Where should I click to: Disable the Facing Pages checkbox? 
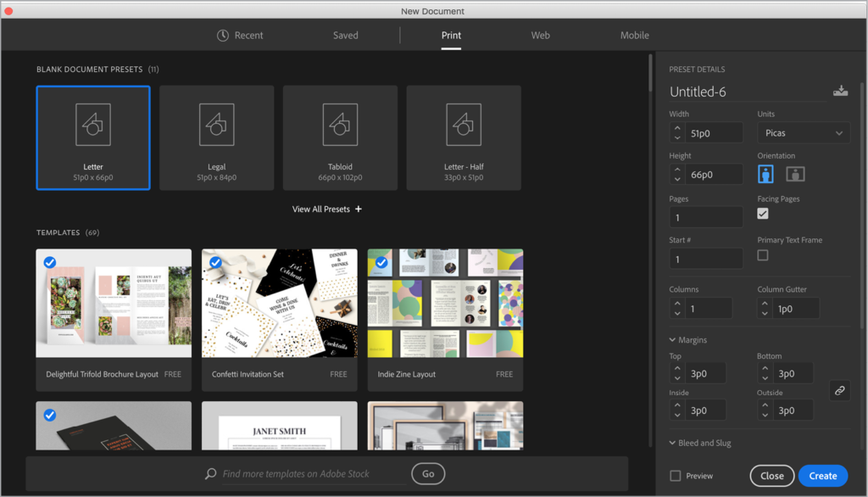pyautogui.click(x=763, y=214)
